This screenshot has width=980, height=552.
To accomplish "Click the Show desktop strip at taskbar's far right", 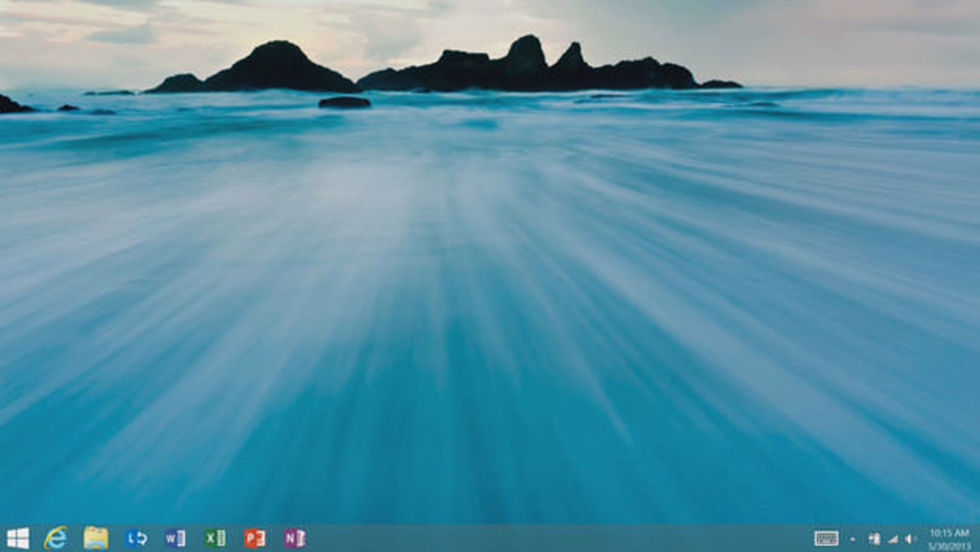I will pyautogui.click(x=977, y=539).
